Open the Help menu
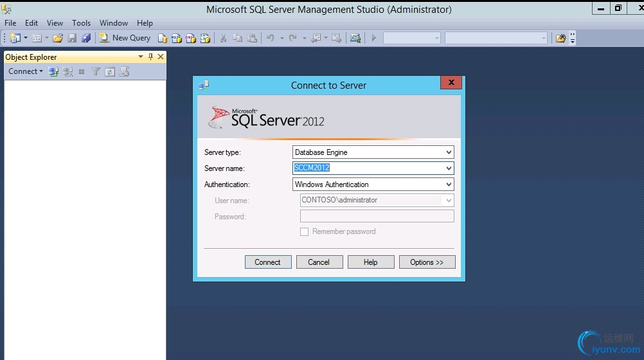The width and height of the screenshot is (644, 360). [x=145, y=23]
